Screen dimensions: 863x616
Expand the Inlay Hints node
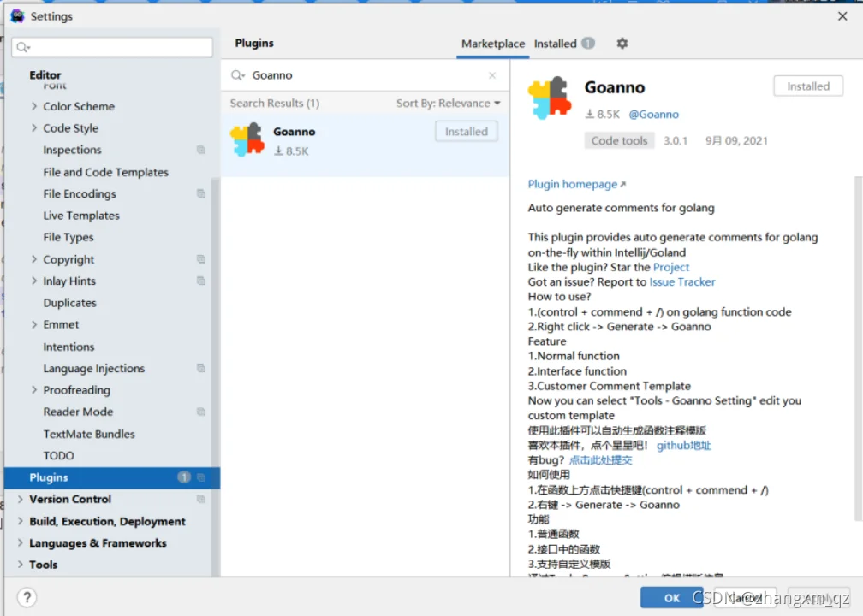34,281
